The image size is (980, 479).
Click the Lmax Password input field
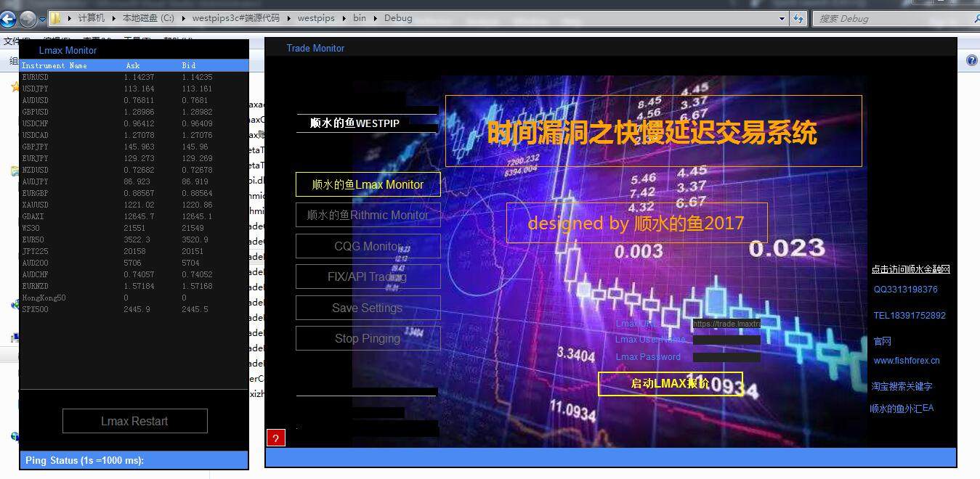[726, 357]
